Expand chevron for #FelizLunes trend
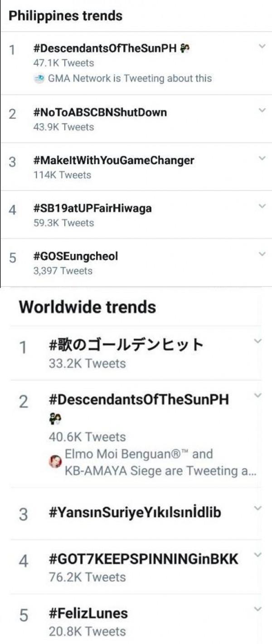 [257, 608]
